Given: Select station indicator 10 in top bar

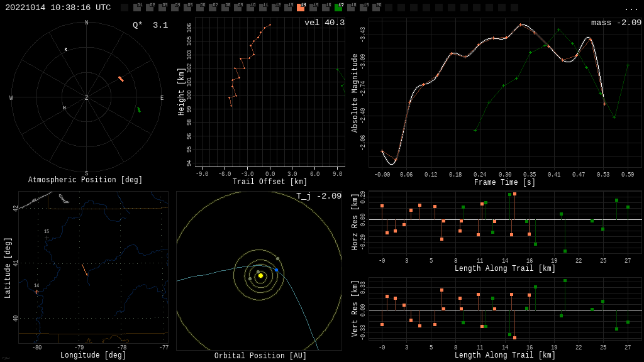Looking at the screenshot, I should (250, 7).
